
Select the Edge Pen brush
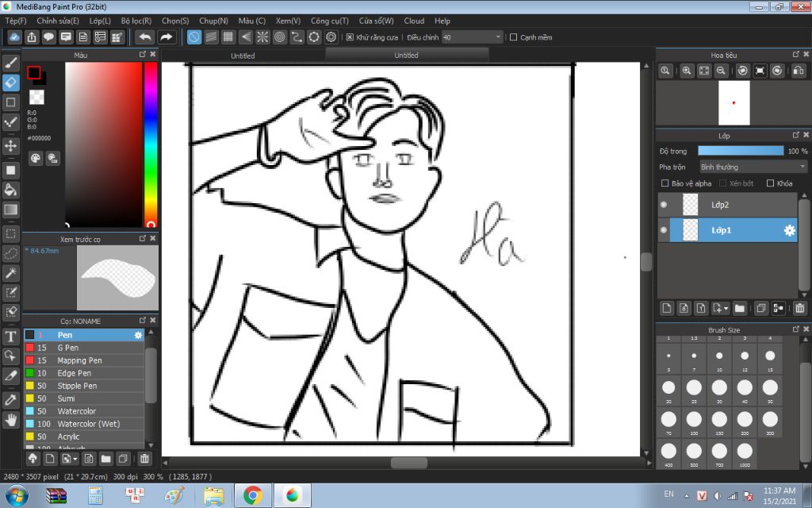[x=84, y=373]
